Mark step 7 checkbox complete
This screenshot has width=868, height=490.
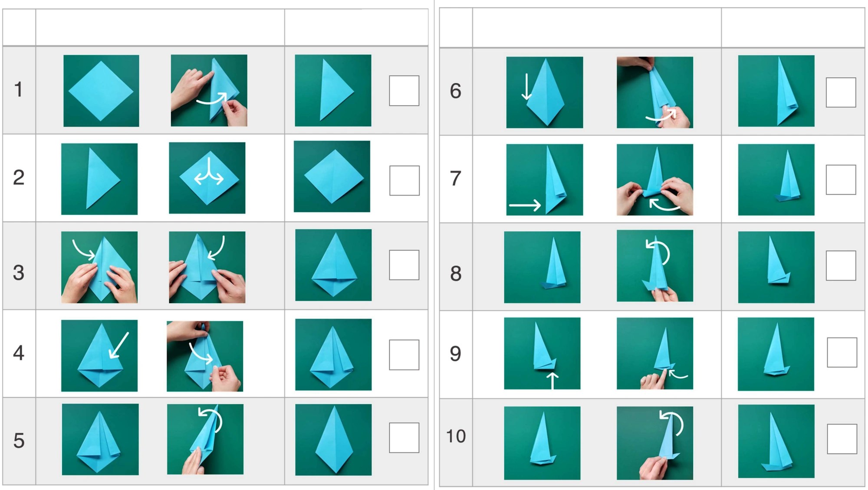pyautogui.click(x=841, y=180)
